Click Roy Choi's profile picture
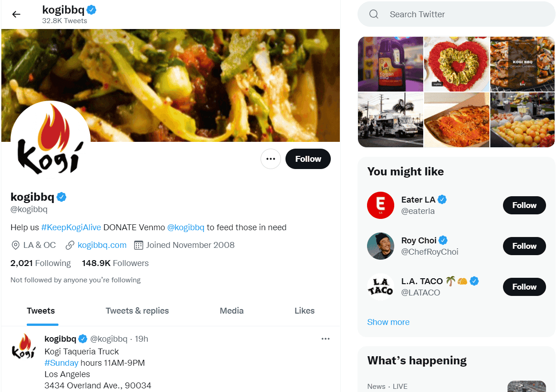Image resolution: width=556 pixels, height=392 pixels. [381, 246]
